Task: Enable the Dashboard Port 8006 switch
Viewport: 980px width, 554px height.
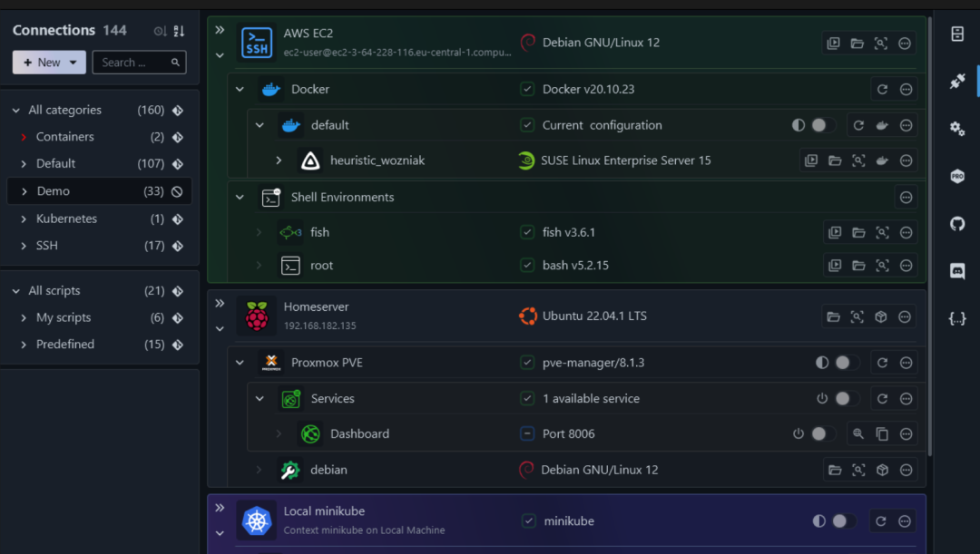Action: (x=821, y=434)
